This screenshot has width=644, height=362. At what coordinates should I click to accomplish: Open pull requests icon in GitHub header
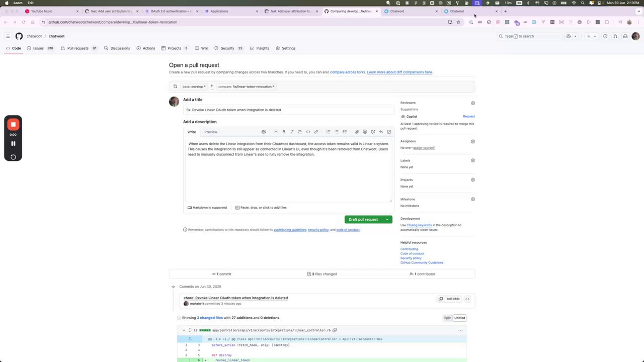(x=615, y=36)
